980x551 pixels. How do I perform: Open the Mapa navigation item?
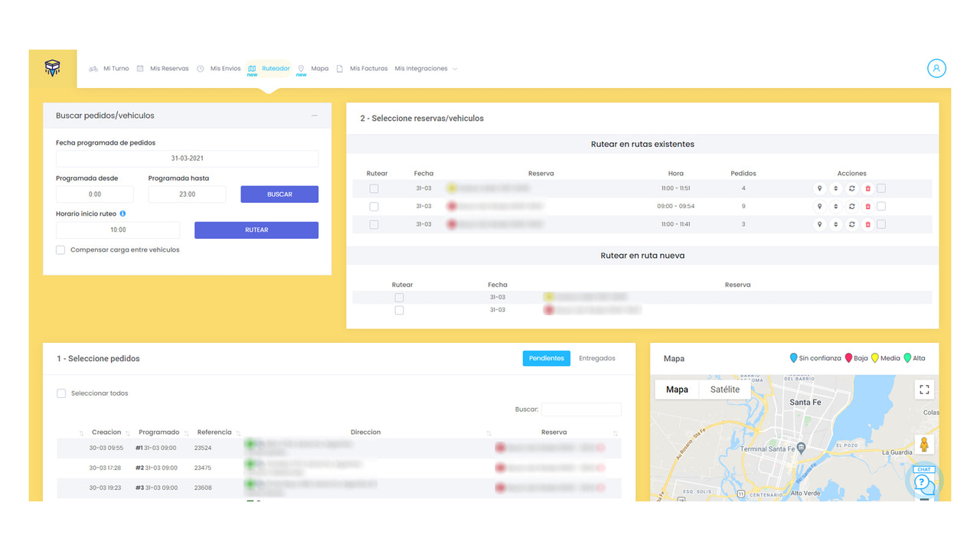(313, 69)
